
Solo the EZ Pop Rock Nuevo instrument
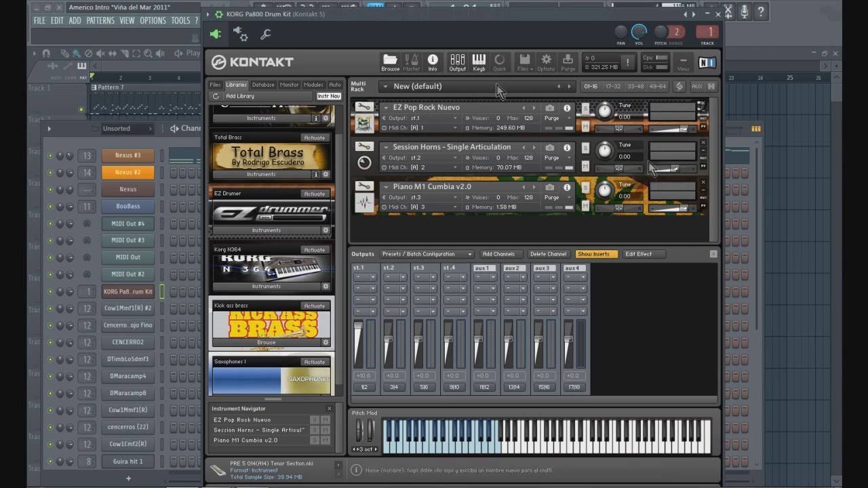(x=585, y=108)
